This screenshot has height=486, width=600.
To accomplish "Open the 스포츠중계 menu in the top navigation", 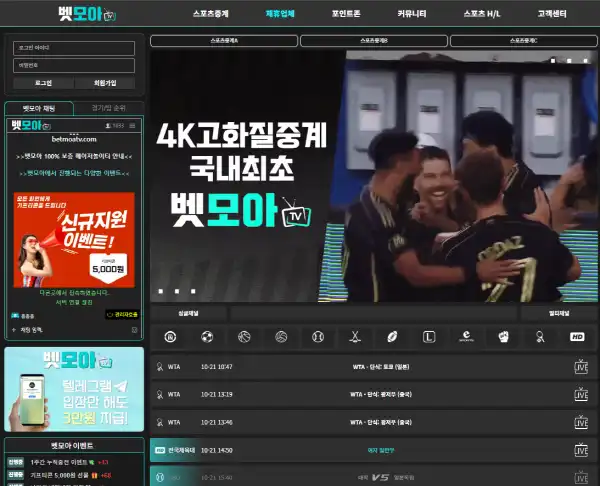I will point(210,15).
